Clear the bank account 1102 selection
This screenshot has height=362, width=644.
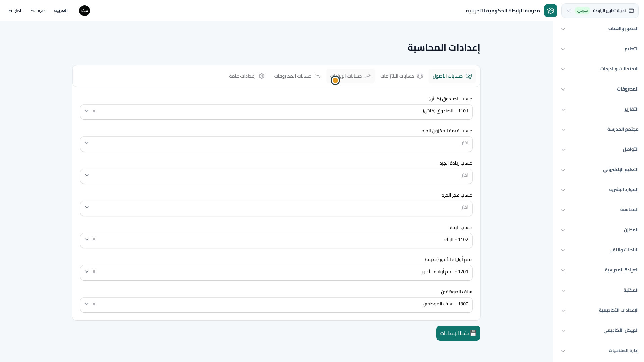coord(94,239)
